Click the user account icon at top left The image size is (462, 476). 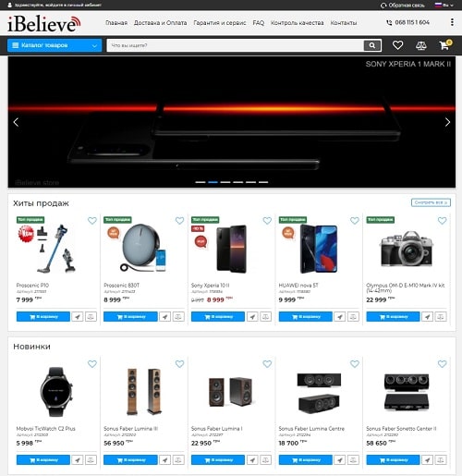[9, 5]
